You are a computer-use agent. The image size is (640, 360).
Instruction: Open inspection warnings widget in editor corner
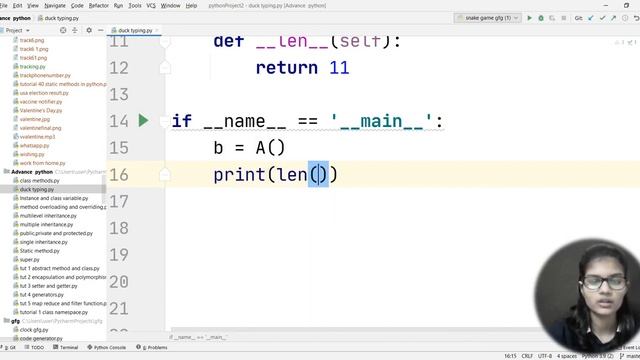point(625,42)
